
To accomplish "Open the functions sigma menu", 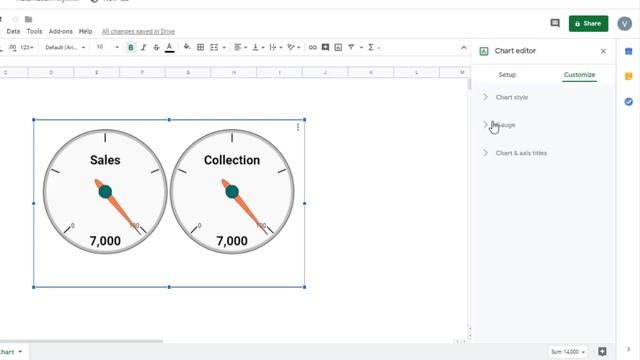I will coord(371,47).
